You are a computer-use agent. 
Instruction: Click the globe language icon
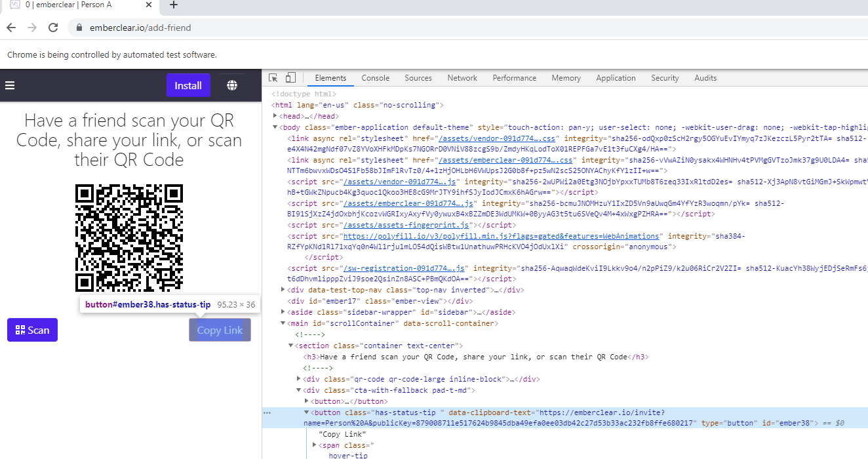(x=232, y=85)
